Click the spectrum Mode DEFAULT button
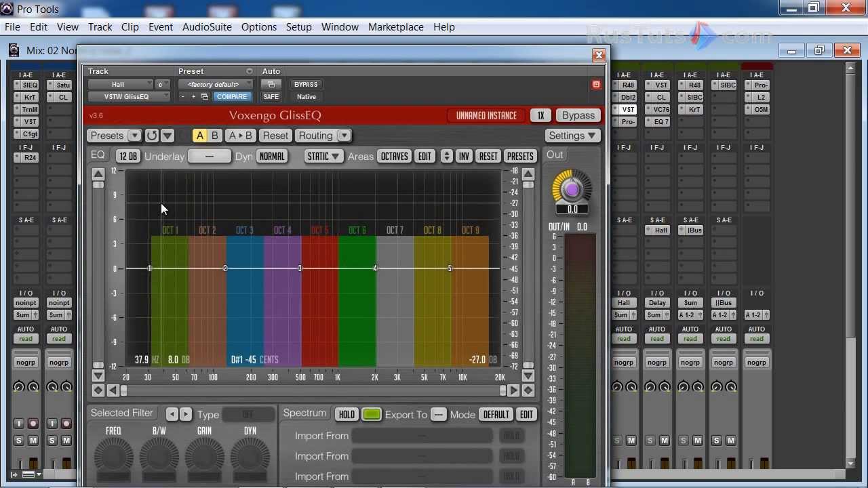Image resolution: width=868 pixels, height=488 pixels. (496, 414)
